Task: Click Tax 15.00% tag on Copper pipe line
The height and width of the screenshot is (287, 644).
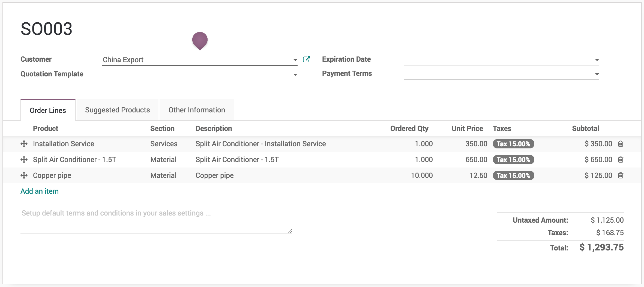Action: [x=513, y=175]
